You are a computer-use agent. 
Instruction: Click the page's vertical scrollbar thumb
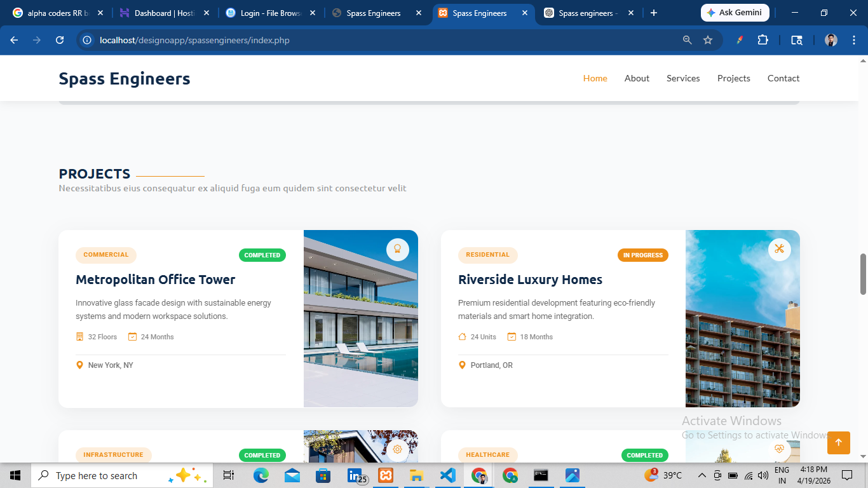pyautogui.click(x=863, y=274)
